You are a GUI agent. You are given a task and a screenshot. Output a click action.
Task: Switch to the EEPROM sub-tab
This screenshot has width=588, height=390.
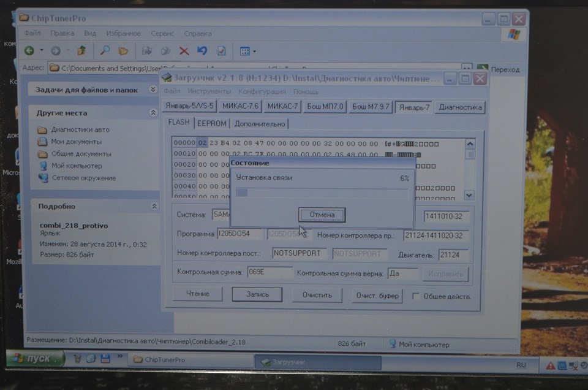coord(211,123)
